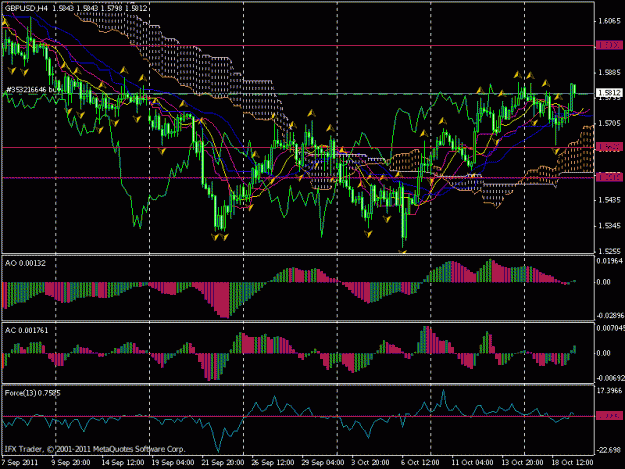The width and height of the screenshot is (625, 469).
Task: Select the #35321664 buy order label
Action: [33, 90]
